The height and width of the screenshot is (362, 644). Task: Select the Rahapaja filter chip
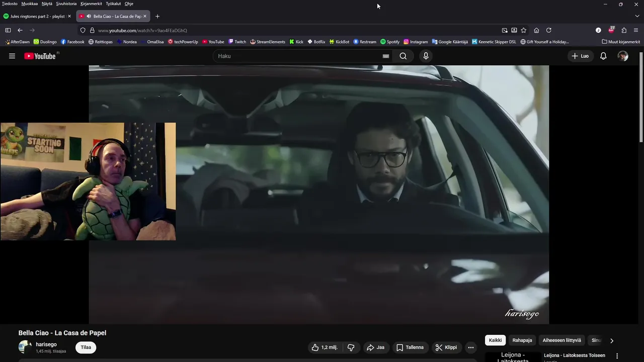click(522, 340)
